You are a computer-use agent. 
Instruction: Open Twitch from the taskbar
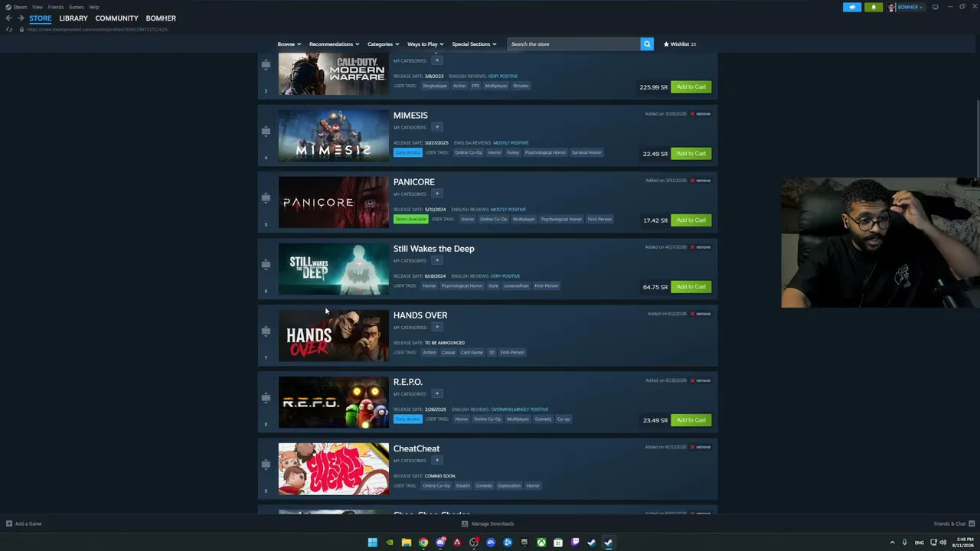click(x=575, y=543)
